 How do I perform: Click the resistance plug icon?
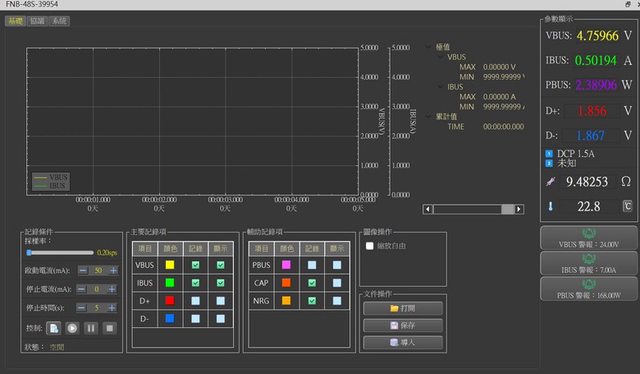550,182
